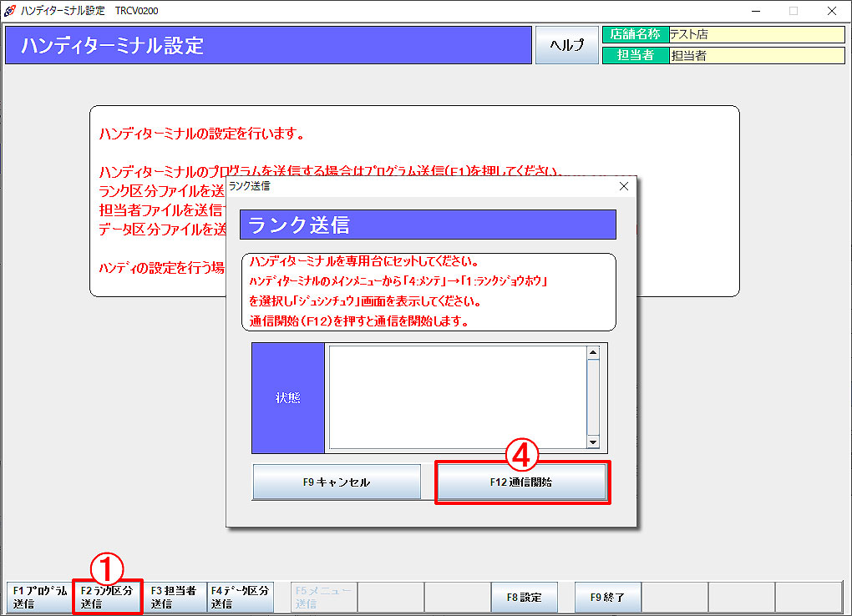Image resolution: width=852 pixels, height=616 pixels.
Task: Click the F9 キャンセル button
Action: (337, 482)
